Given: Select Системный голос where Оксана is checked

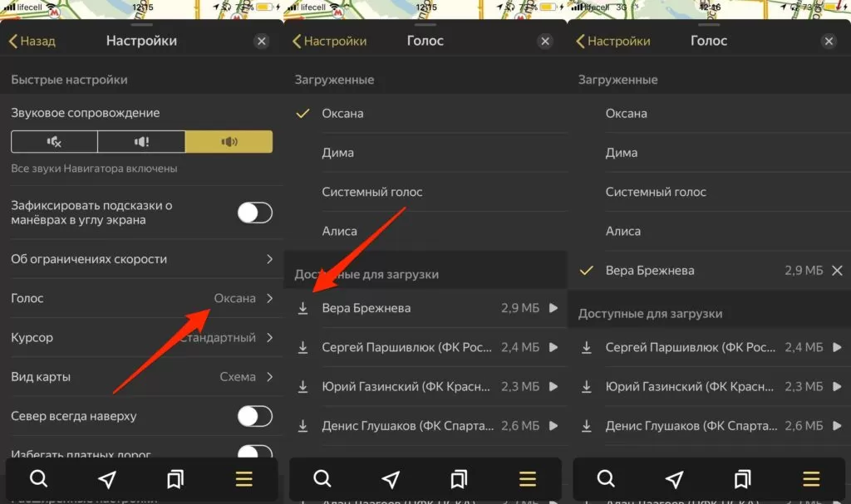Looking at the screenshot, I should 372,192.
